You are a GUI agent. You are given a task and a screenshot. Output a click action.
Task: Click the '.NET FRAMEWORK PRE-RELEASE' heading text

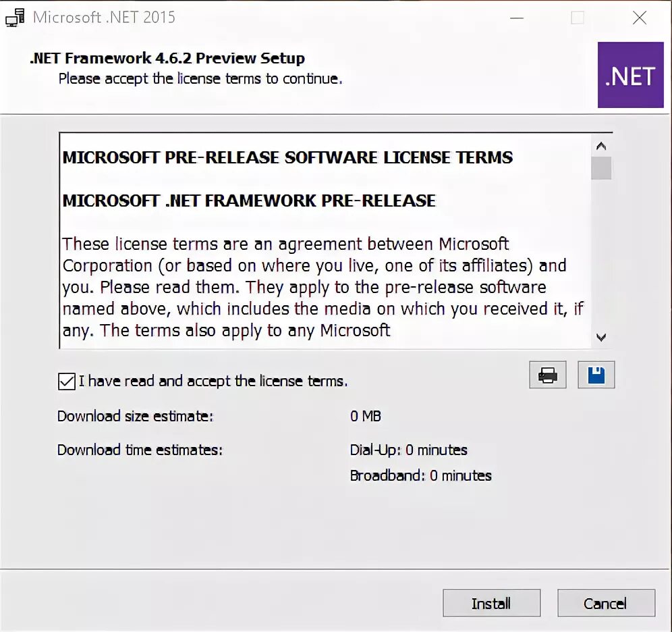point(300,201)
